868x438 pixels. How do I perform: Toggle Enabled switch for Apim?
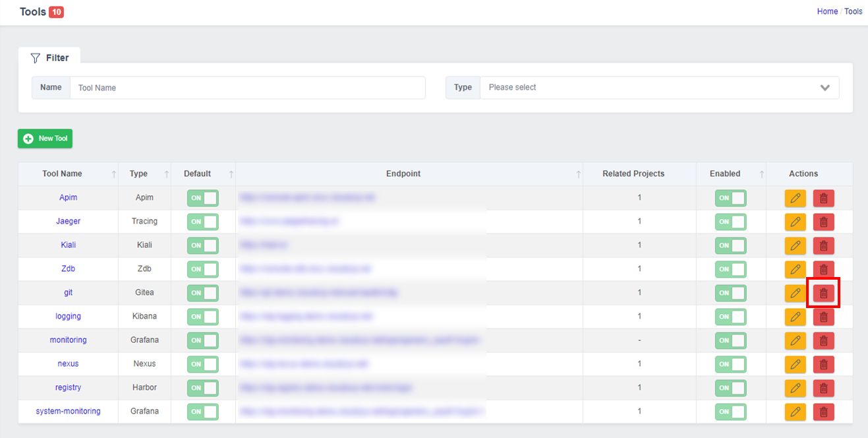point(730,198)
